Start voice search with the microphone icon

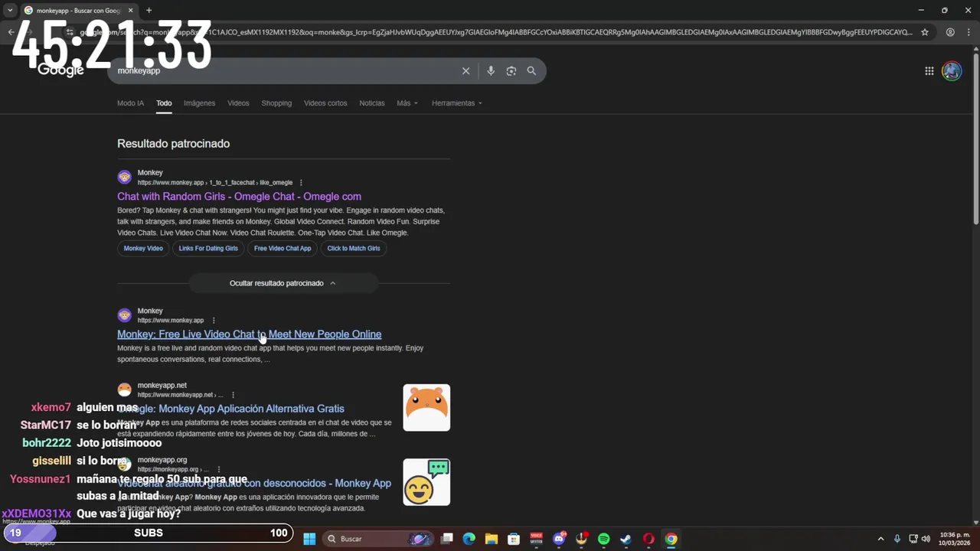pyautogui.click(x=491, y=70)
